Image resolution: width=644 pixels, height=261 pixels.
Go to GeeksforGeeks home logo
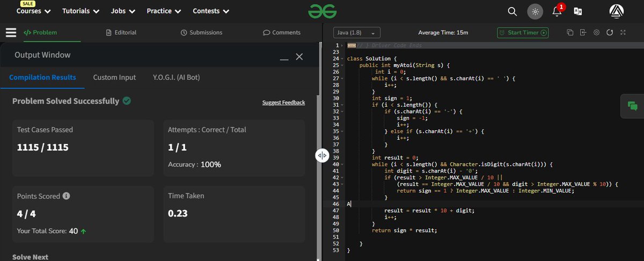321,11
